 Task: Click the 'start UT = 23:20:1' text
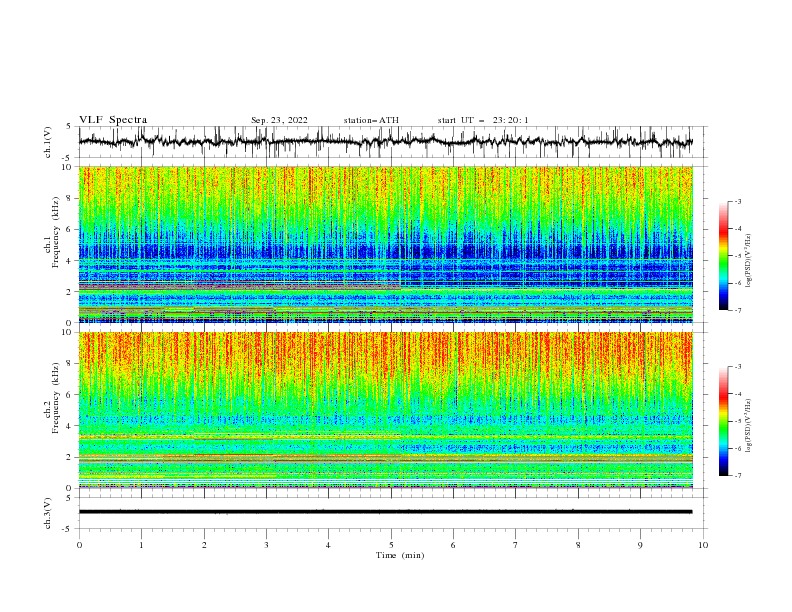[483, 120]
